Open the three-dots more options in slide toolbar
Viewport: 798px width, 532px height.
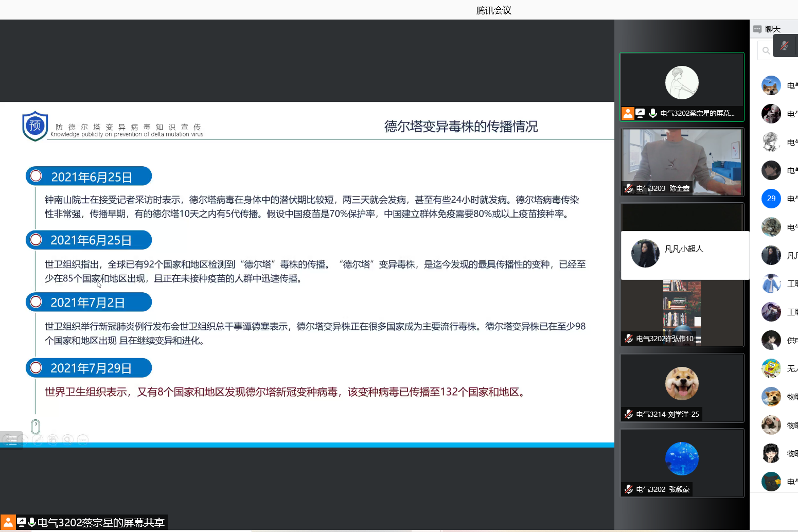[x=83, y=440]
